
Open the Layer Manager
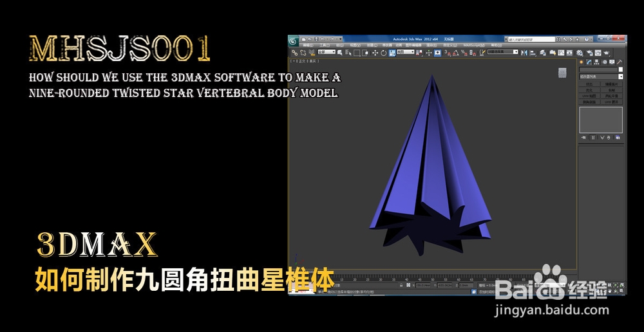coord(543,53)
